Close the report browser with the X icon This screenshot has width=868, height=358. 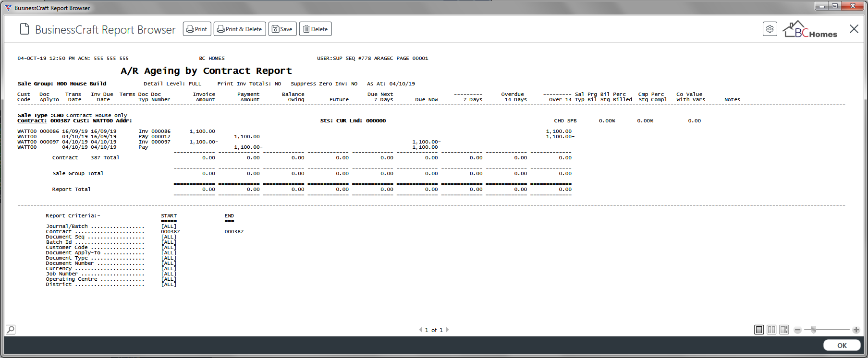pos(854,29)
